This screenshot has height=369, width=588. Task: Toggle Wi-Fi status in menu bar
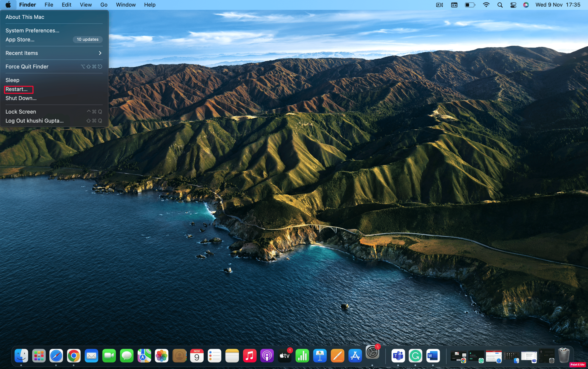[x=486, y=5]
